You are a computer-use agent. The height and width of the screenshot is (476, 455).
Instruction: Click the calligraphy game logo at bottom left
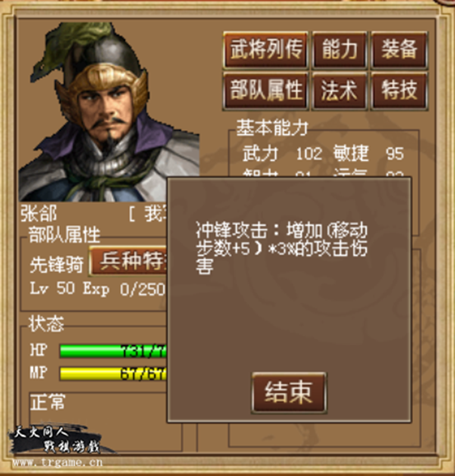[x=57, y=440]
